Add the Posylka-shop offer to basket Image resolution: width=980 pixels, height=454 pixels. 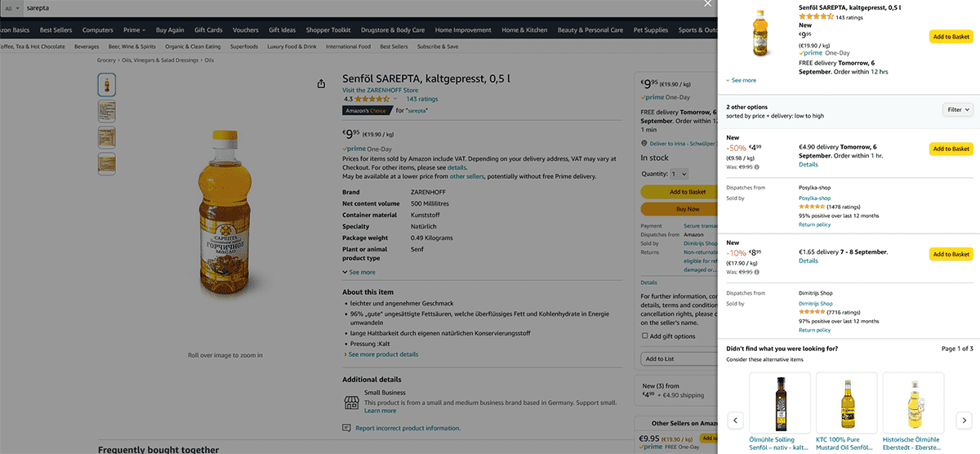[x=951, y=149]
